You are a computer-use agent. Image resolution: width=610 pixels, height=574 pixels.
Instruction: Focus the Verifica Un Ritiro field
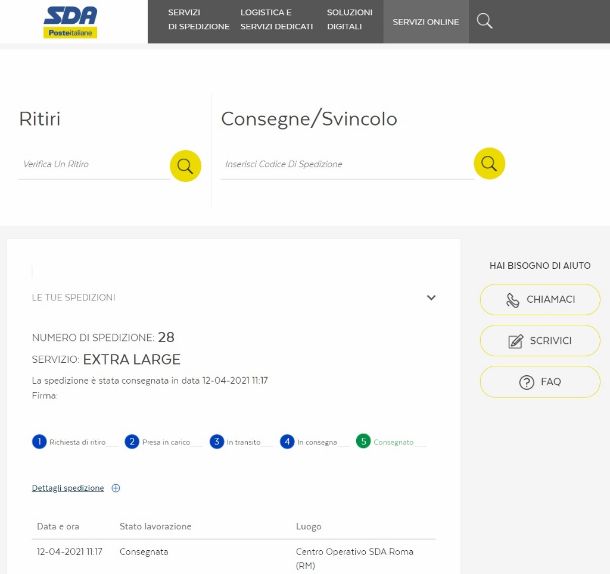[94, 164]
